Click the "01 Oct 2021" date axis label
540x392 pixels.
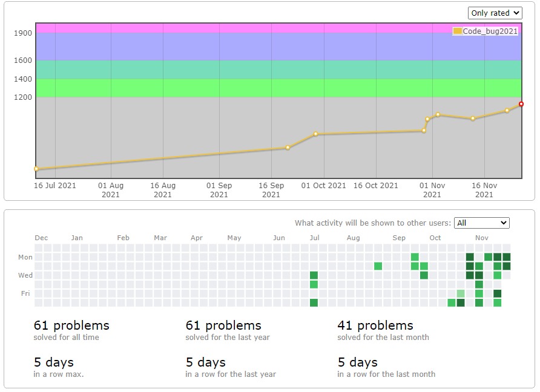click(323, 186)
